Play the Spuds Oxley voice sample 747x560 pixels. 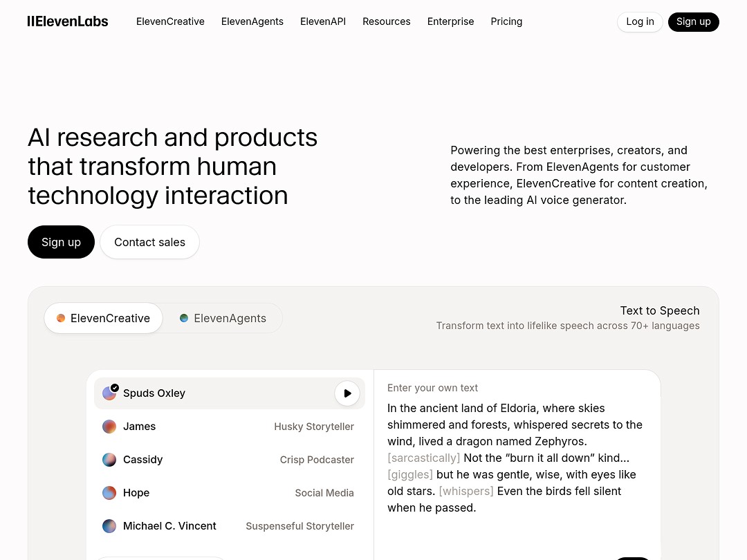347,393
